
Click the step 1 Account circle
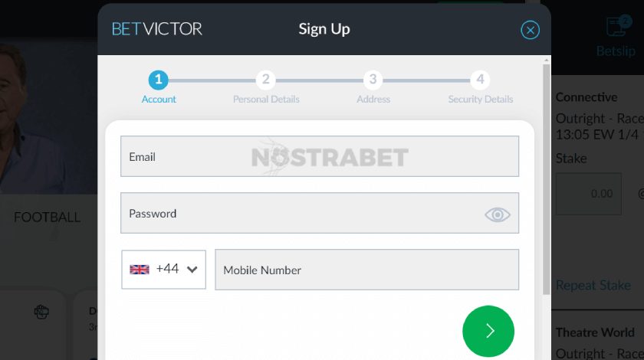point(158,79)
